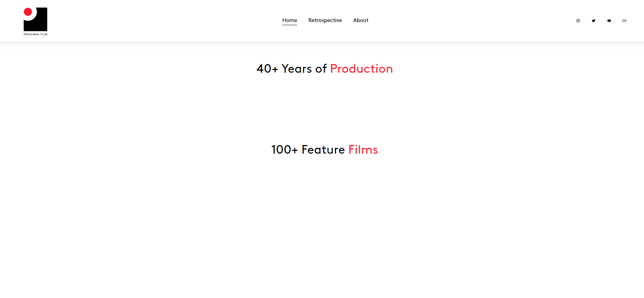This screenshot has width=644, height=298.
Task: Click the red word "Production"
Action: tap(361, 69)
